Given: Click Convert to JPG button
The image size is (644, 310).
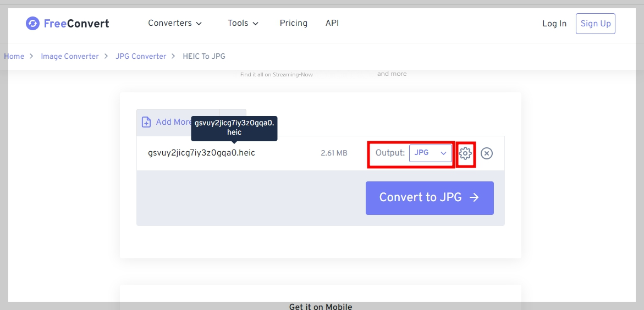Looking at the screenshot, I should 429,198.
